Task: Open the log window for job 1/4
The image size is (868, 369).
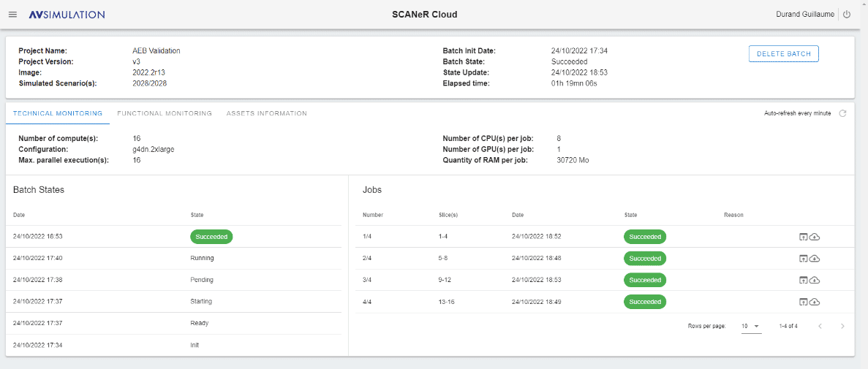Action: pos(803,237)
